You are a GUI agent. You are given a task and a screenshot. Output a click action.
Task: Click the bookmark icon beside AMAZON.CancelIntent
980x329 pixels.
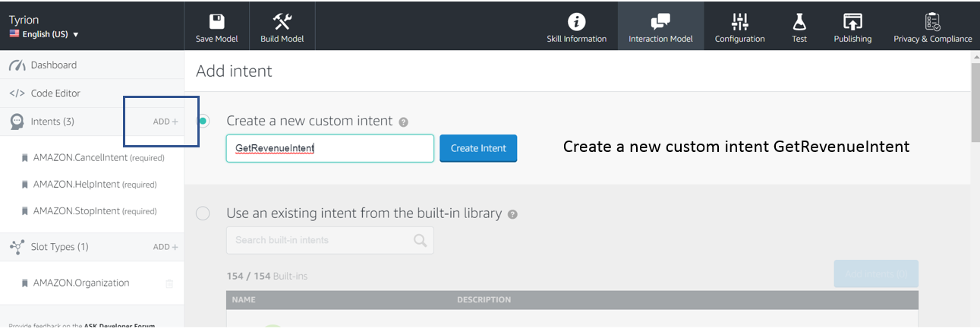tap(24, 158)
